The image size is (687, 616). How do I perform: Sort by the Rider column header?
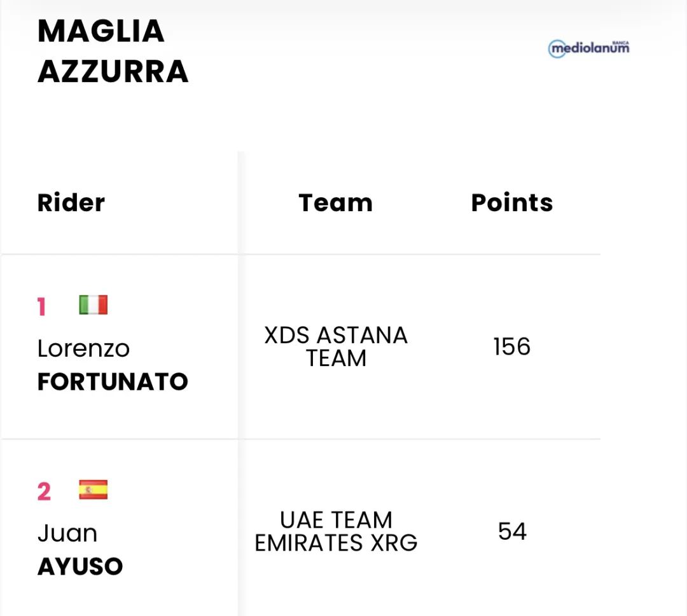(x=71, y=203)
